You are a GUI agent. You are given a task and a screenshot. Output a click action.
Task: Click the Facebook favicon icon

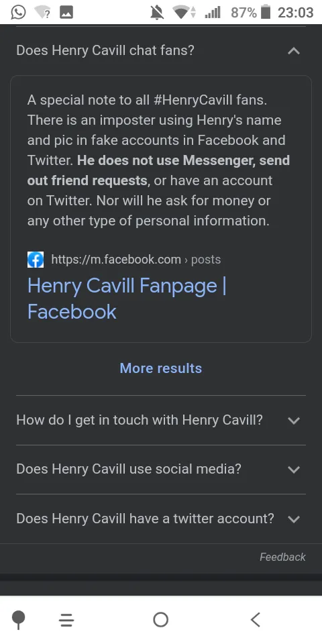click(x=36, y=260)
